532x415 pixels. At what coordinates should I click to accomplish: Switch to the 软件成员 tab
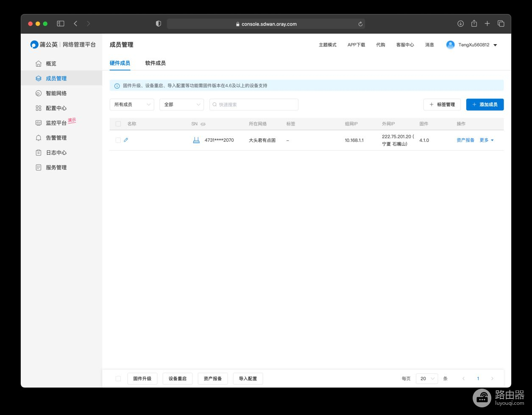[x=155, y=63]
